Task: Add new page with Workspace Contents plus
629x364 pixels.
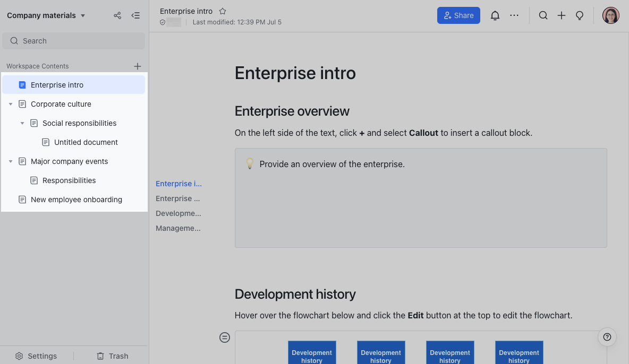Action: point(138,66)
